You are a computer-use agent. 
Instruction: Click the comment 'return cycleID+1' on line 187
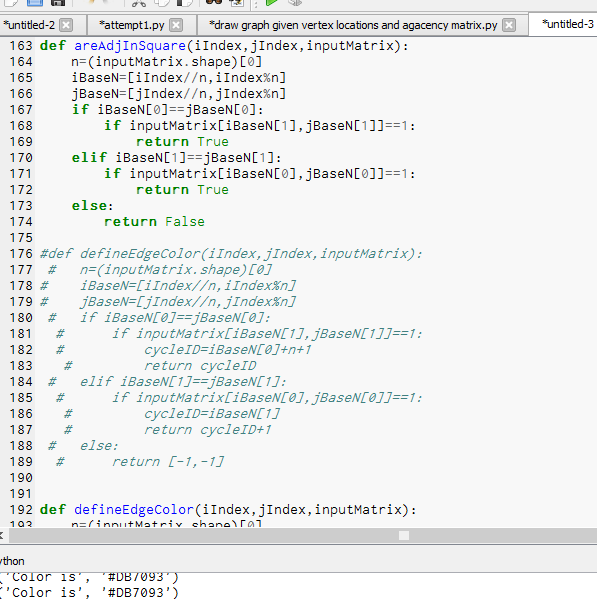[207, 430]
